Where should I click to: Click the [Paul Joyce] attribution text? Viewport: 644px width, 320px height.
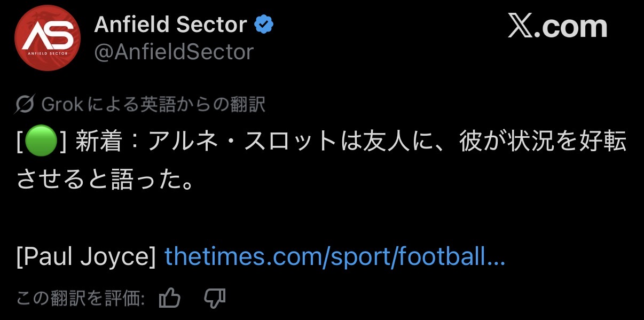click(x=86, y=257)
